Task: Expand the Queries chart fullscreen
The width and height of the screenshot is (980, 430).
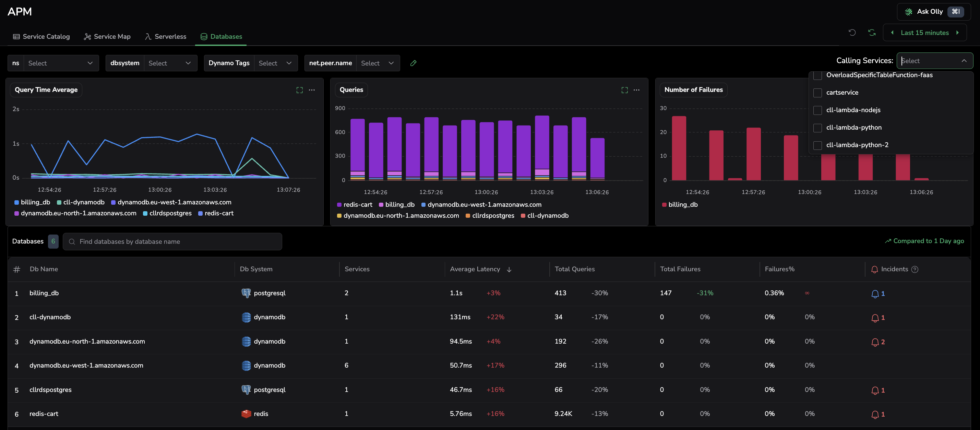Action: (x=624, y=90)
